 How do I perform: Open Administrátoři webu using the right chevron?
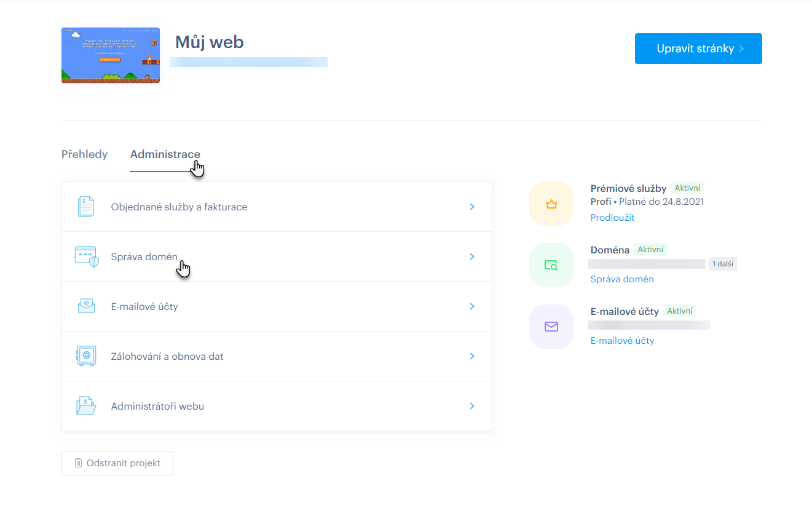(472, 406)
